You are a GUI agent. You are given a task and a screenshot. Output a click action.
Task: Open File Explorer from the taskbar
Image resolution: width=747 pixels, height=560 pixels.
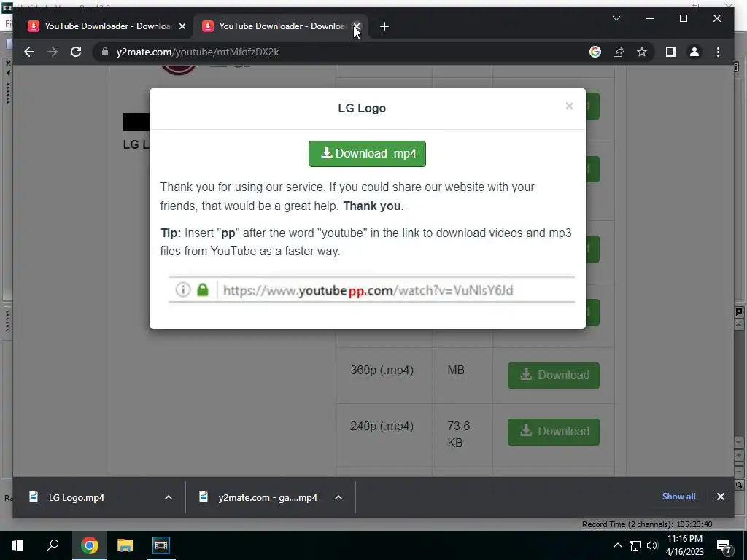coord(125,545)
